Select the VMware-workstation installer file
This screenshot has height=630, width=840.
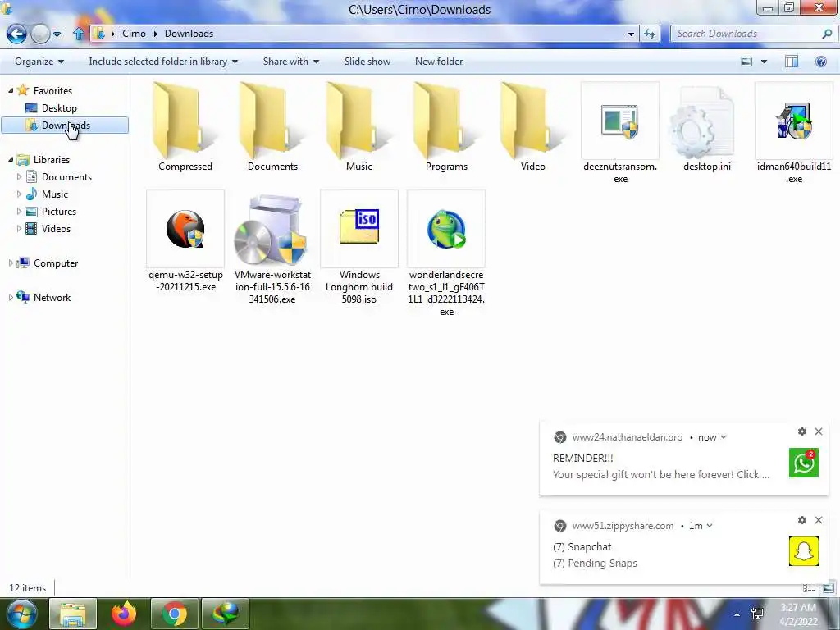pyautogui.click(x=272, y=248)
